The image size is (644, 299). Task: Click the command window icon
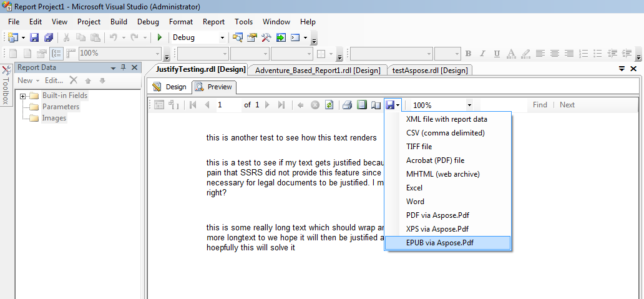295,37
